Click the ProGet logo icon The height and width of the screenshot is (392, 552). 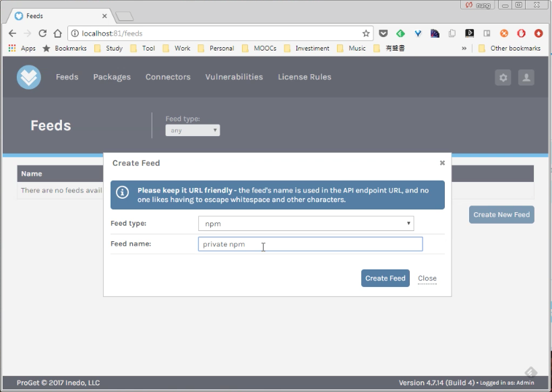tap(29, 77)
